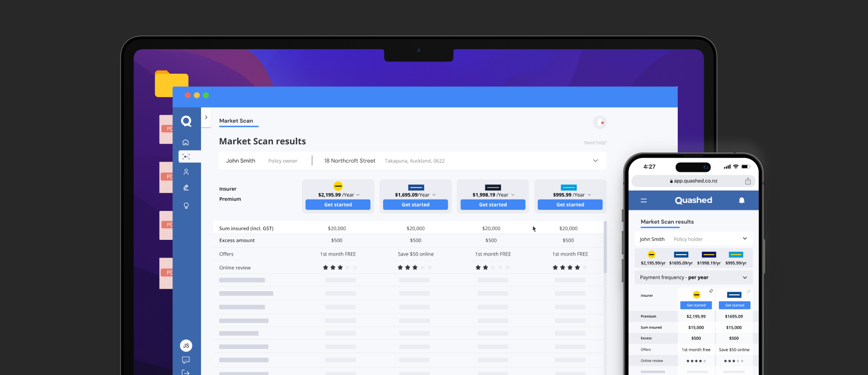Screen dimensions: 868x375
Task: Open the /Year dropdown beside $1,695.09
Action: click(x=434, y=195)
